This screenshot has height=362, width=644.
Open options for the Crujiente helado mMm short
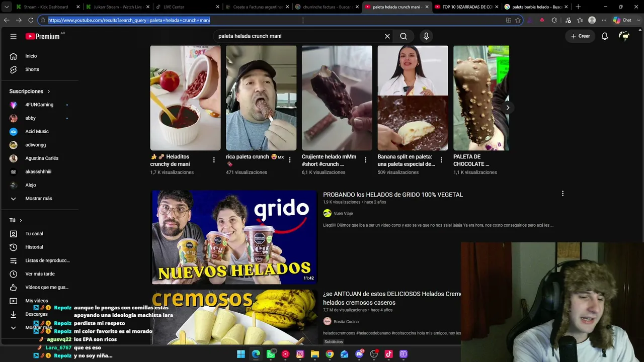366,160
